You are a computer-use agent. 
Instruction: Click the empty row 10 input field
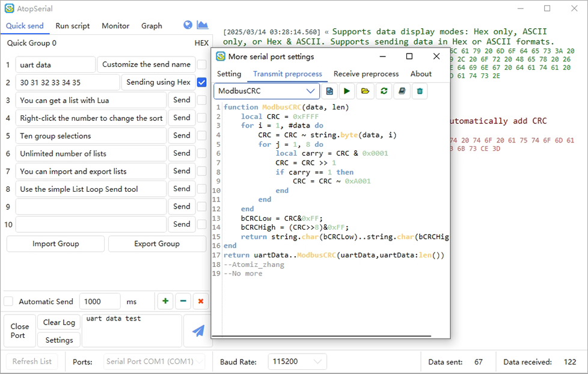[x=91, y=224]
